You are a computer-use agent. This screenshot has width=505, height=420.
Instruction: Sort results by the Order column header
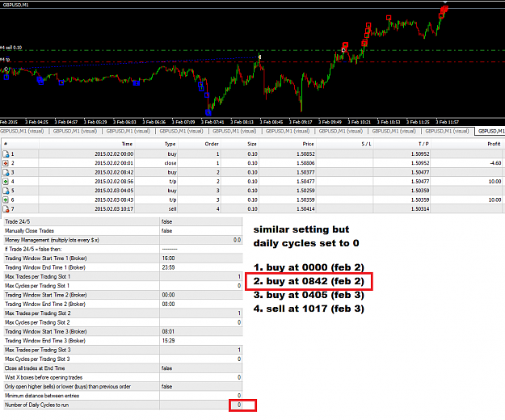212,144
